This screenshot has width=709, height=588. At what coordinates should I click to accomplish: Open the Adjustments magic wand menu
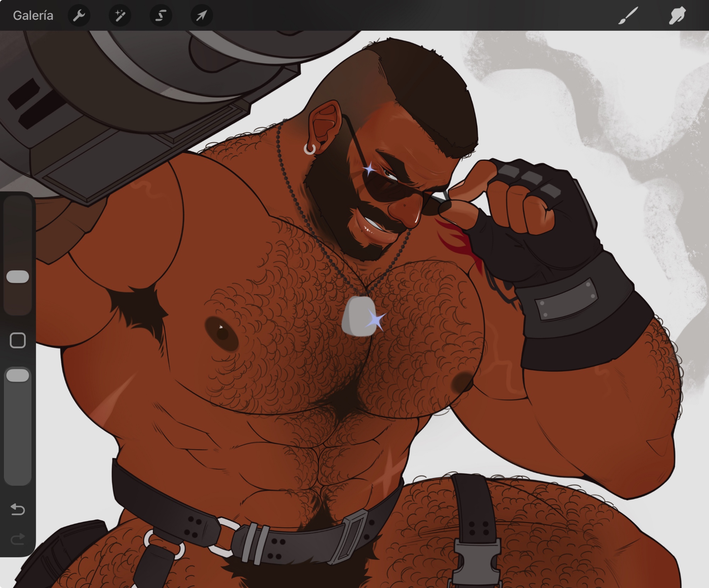(120, 16)
